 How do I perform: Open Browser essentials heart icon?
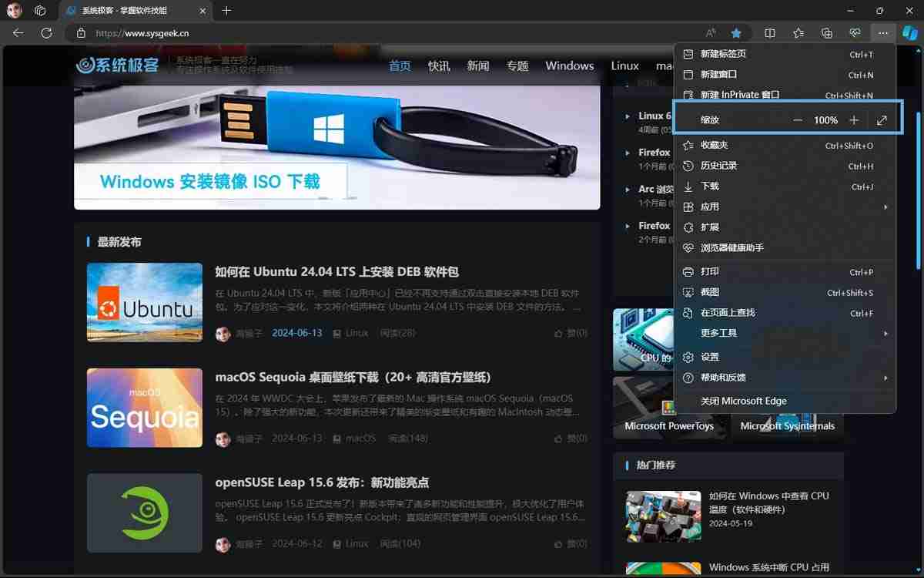pos(855,33)
